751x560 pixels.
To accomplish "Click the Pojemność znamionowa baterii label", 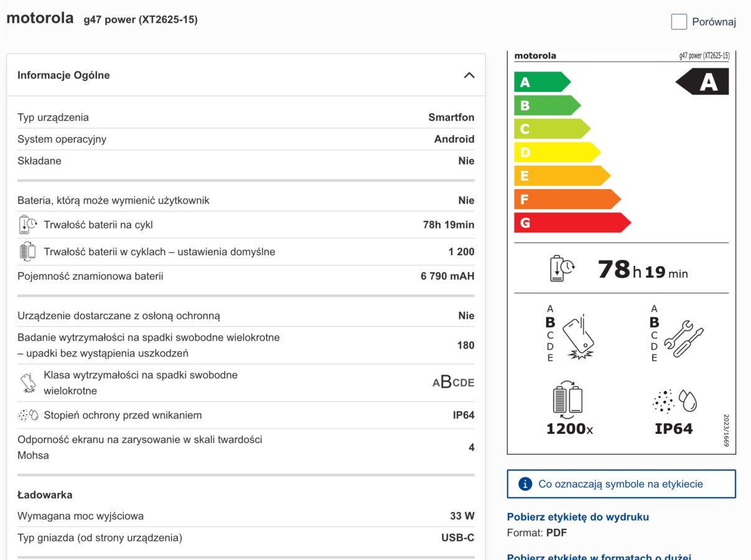I will [90, 276].
